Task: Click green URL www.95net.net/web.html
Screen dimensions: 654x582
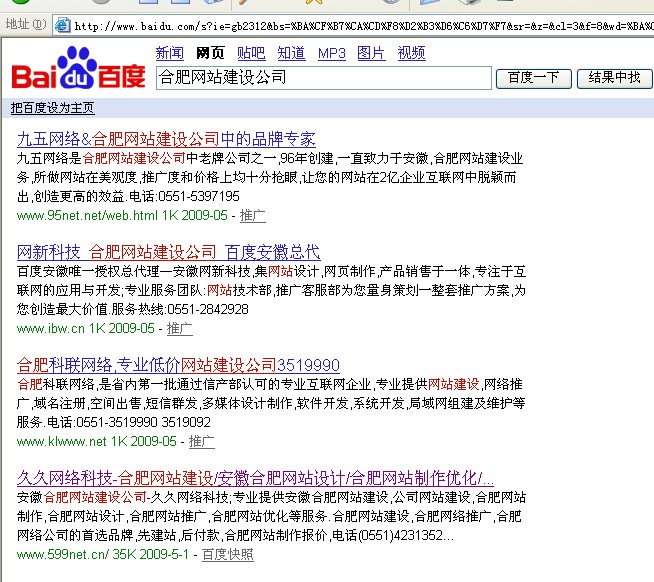Action: pos(87,215)
